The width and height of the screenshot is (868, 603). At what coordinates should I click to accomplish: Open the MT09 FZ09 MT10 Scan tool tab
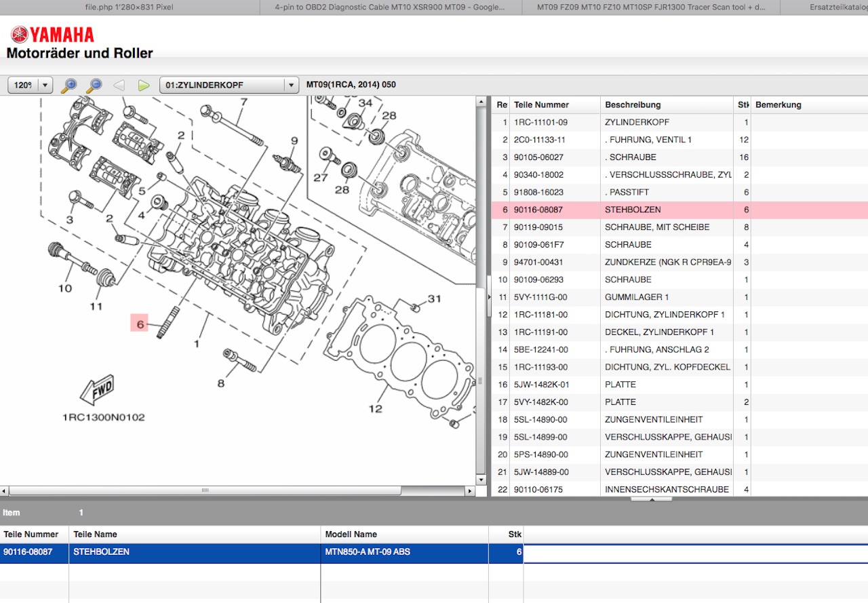pyautogui.click(x=650, y=7)
